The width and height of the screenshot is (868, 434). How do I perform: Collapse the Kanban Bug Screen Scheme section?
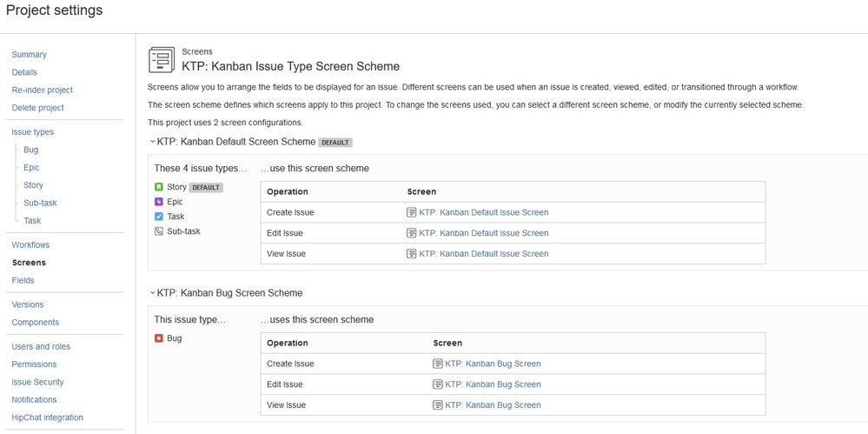152,292
